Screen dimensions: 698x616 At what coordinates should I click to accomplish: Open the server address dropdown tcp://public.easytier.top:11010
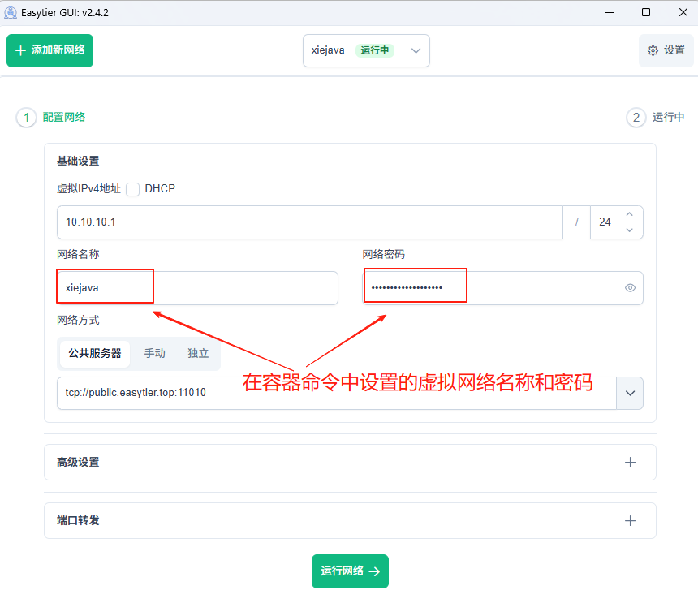[x=630, y=393]
